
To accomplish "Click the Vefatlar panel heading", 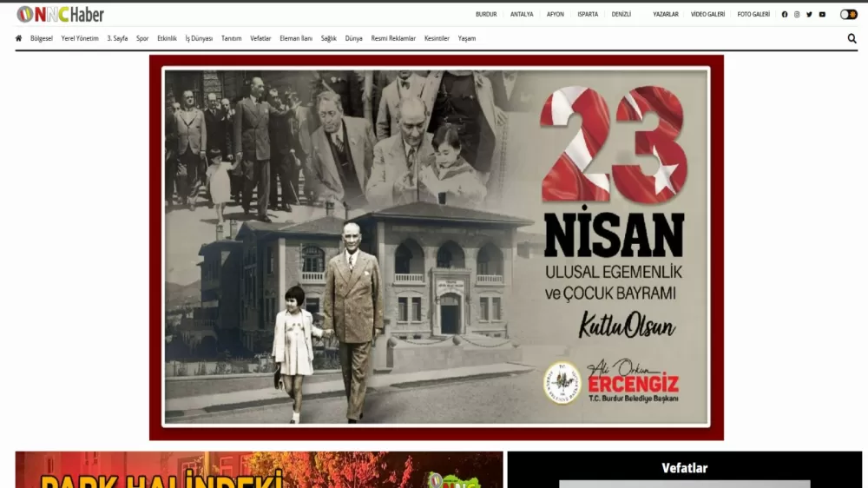I will click(684, 468).
